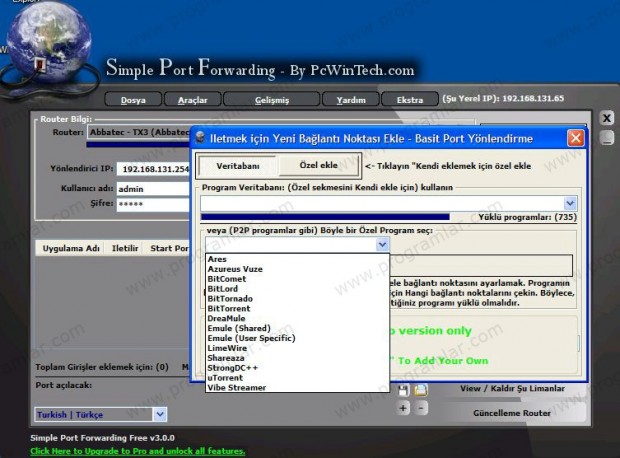Image resolution: width=620 pixels, height=458 pixels.
Task: Select DreaMule in the list
Action: [297, 318]
